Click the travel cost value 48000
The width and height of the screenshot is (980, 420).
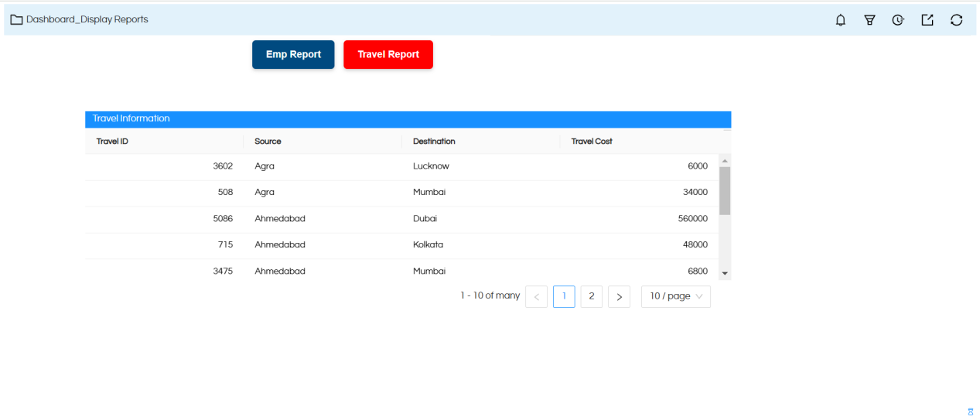[695, 245]
